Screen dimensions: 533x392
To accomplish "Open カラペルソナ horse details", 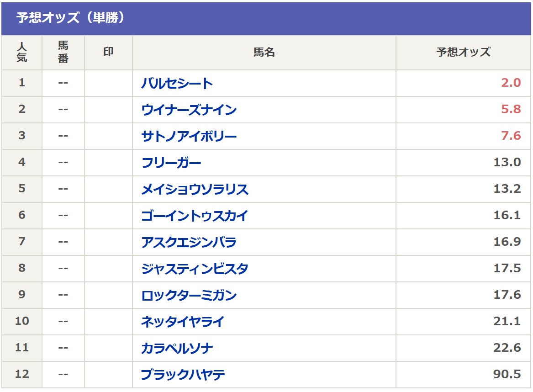I will [x=177, y=348].
